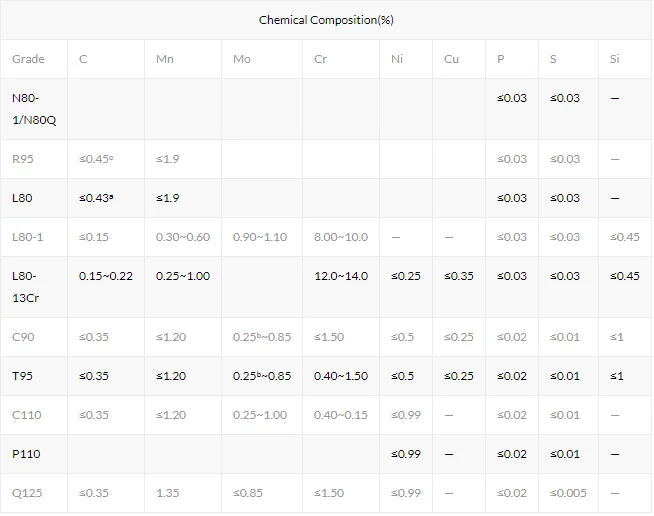
Task: Click the C90 grade row label
Action: [x=24, y=337]
